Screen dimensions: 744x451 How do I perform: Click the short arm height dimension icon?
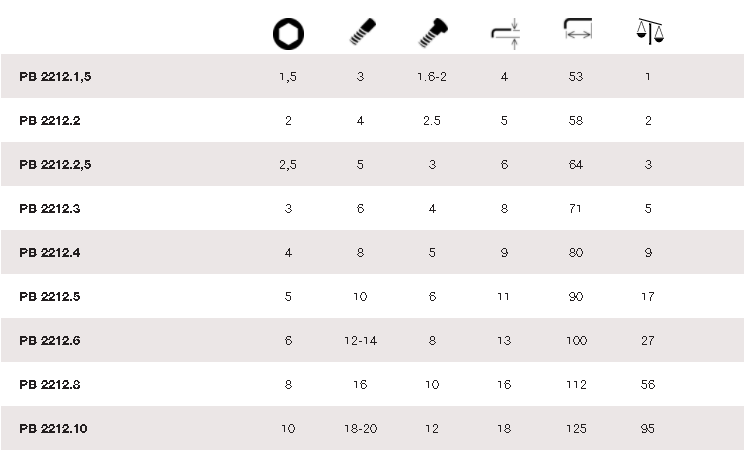click(x=504, y=33)
